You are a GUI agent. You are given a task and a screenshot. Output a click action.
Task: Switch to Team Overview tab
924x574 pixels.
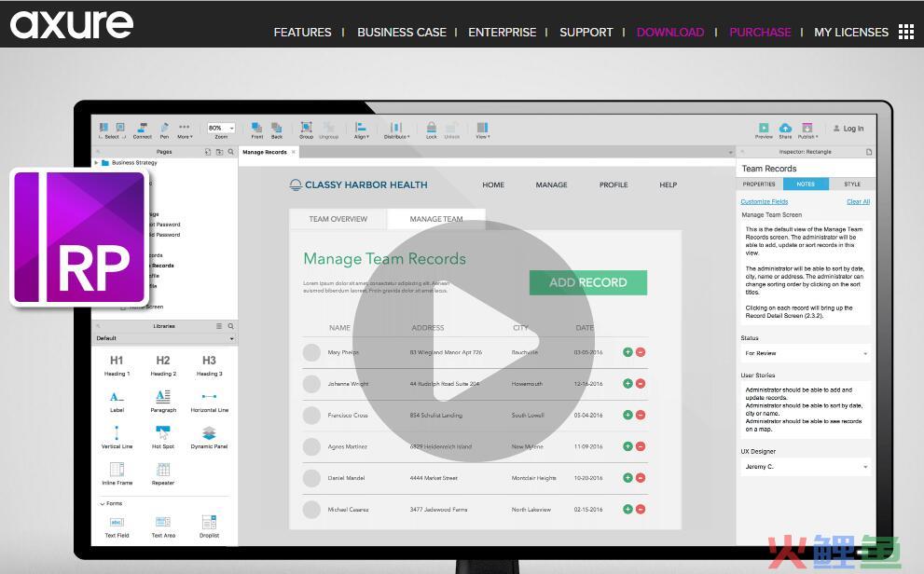pyautogui.click(x=338, y=219)
